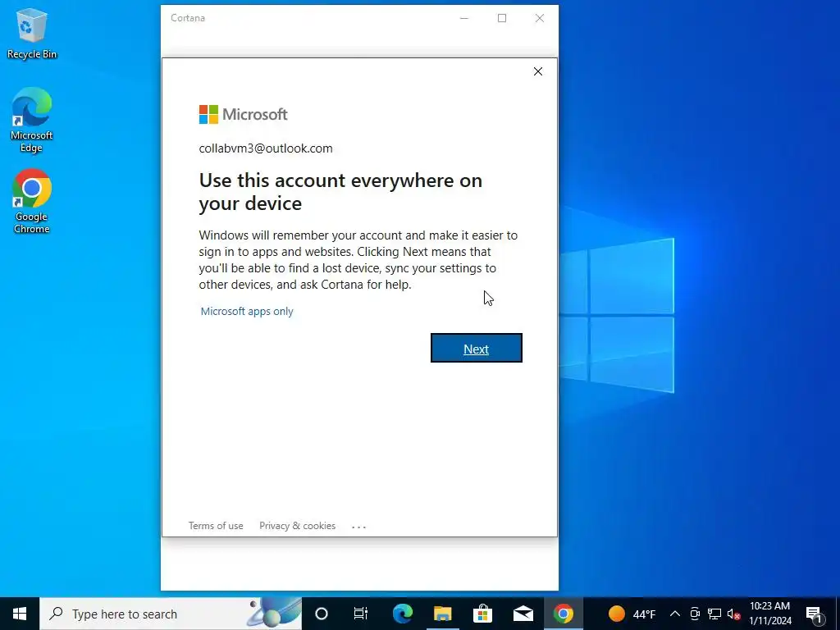This screenshot has height=630, width=840.
Task: Open the more options ellipsis in dialog footer
Action: click(359, 527)
